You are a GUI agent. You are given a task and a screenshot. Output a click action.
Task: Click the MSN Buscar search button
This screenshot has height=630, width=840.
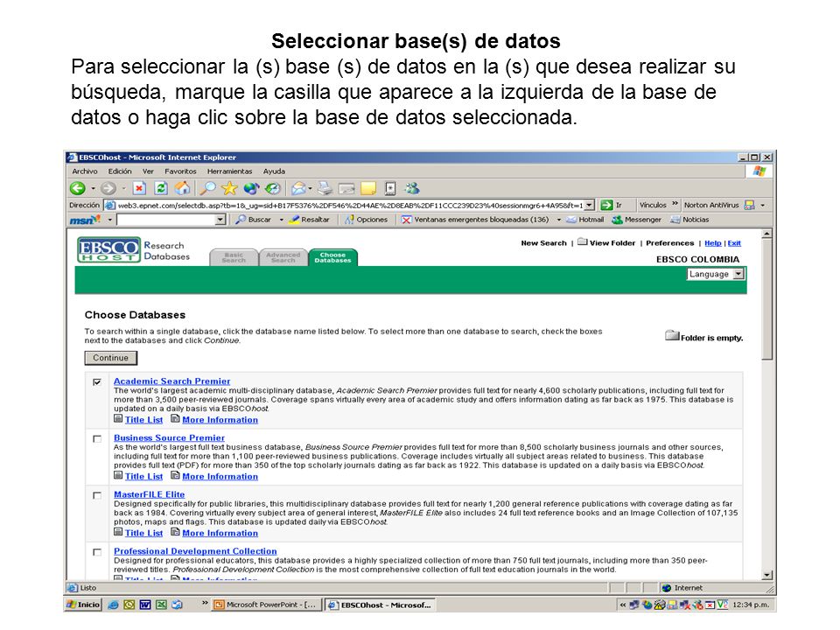pyautogui.click(x=254, y=220)
